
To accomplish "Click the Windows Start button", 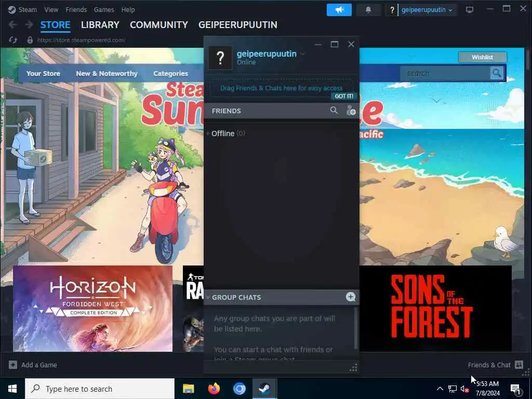I will click(12, 389).
